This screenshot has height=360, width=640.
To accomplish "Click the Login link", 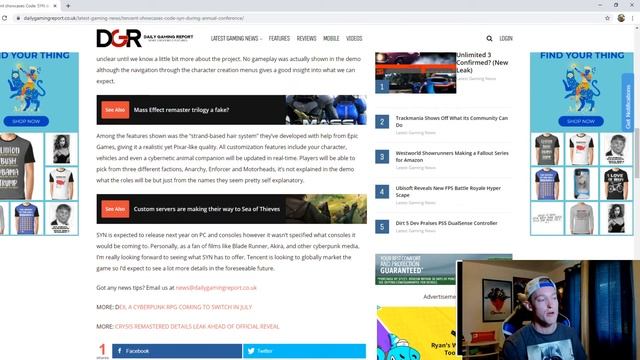I will [506, 38].
